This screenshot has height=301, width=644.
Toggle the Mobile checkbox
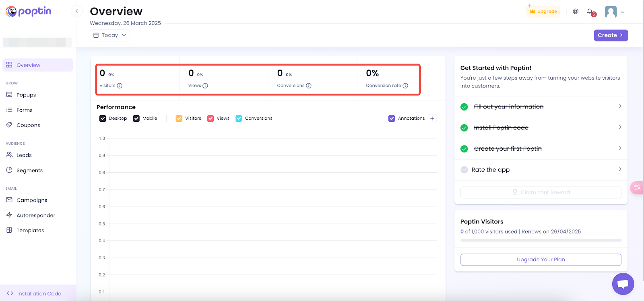pyautogui.click(x=136, y=119)
